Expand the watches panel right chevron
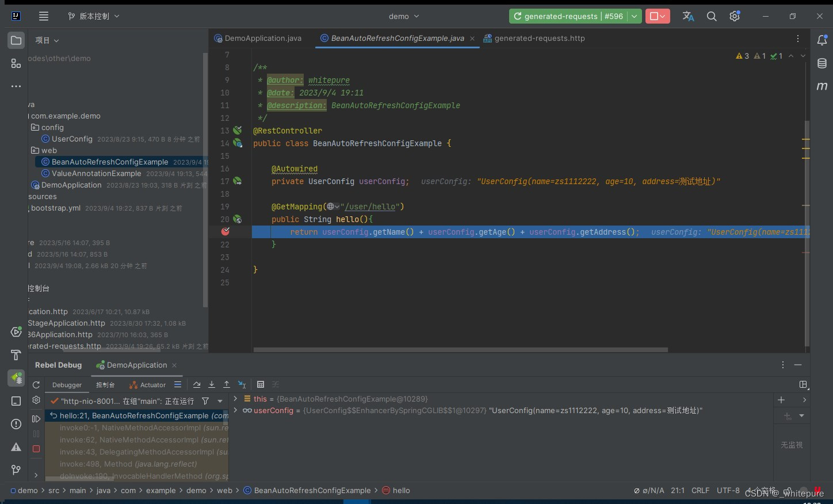Image resolution: width=833 pixels, height=504 pixels. [804, 400]
